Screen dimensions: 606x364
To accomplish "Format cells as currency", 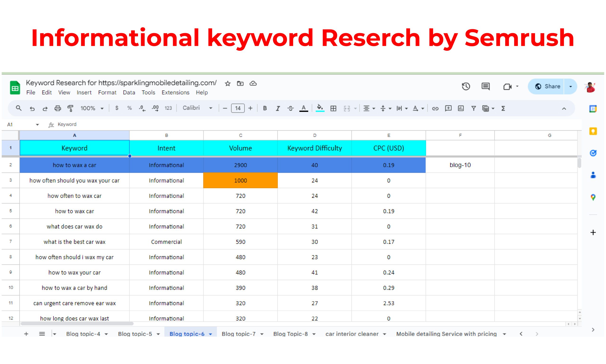I will pos(117,108).
